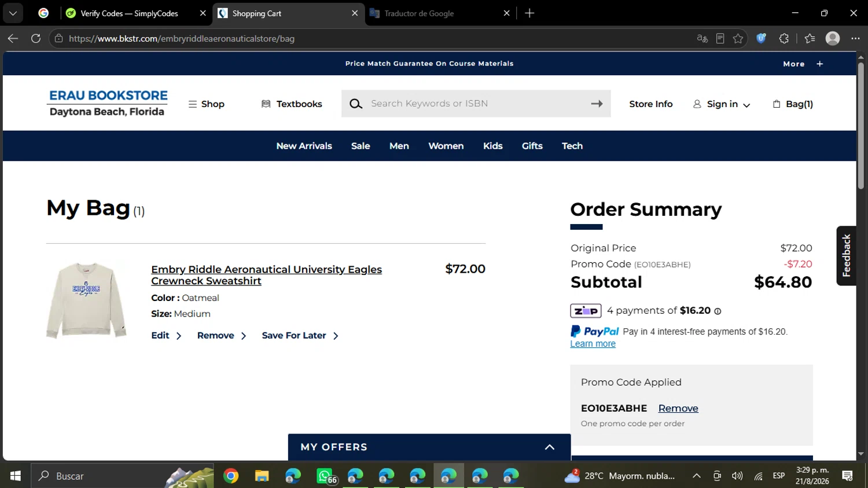Image resolution: width=868 pixels, height=488 pixels.
Task: Reload the page with refresh icon
Action: coord(36,39)
